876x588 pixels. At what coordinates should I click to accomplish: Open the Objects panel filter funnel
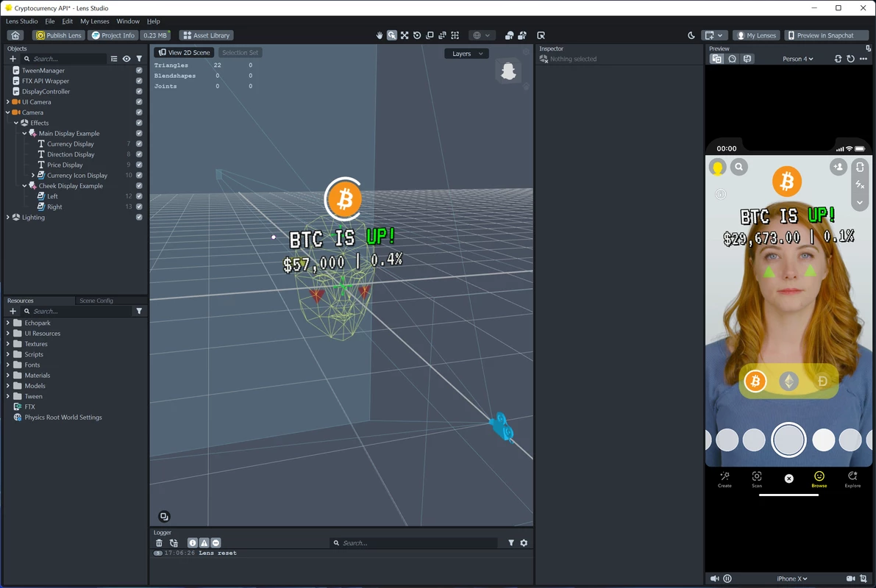coord(139,59)
